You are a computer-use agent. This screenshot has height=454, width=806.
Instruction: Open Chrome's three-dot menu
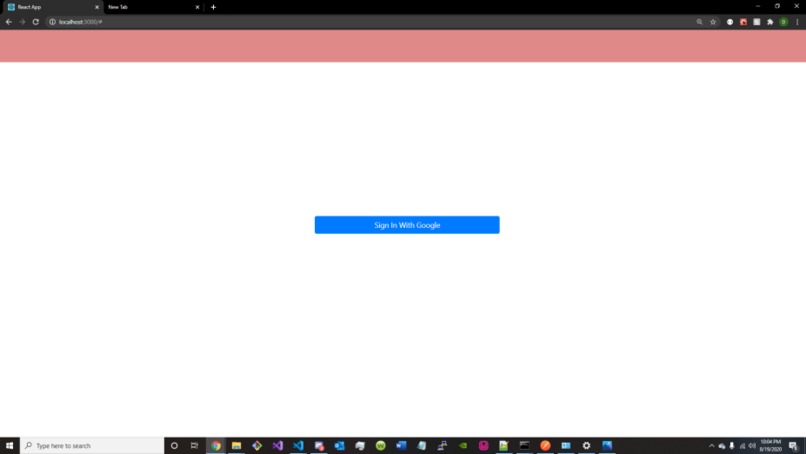(797, 22)
